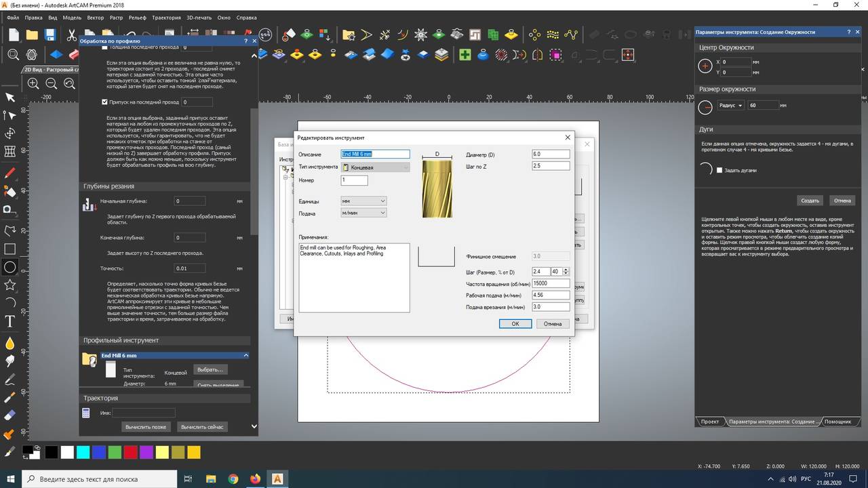Click the Windows taskbar search box
The image size is (868, 488).
click(100, 479)
